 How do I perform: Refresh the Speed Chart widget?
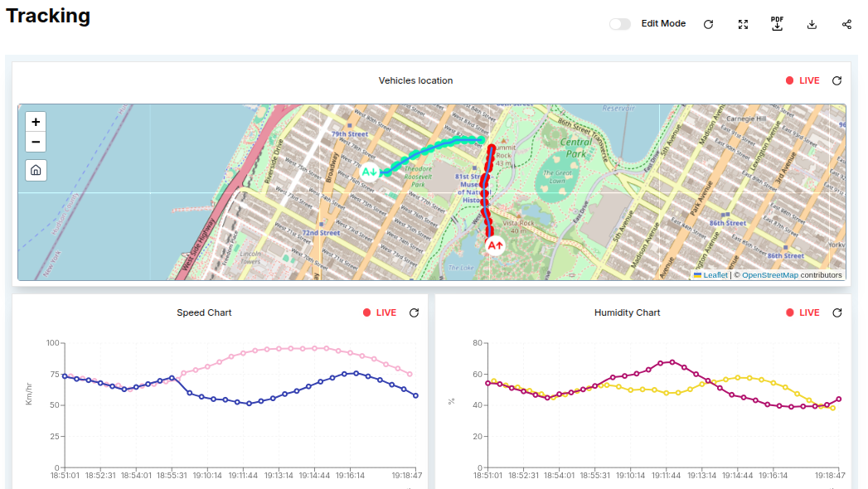(414, 312)
